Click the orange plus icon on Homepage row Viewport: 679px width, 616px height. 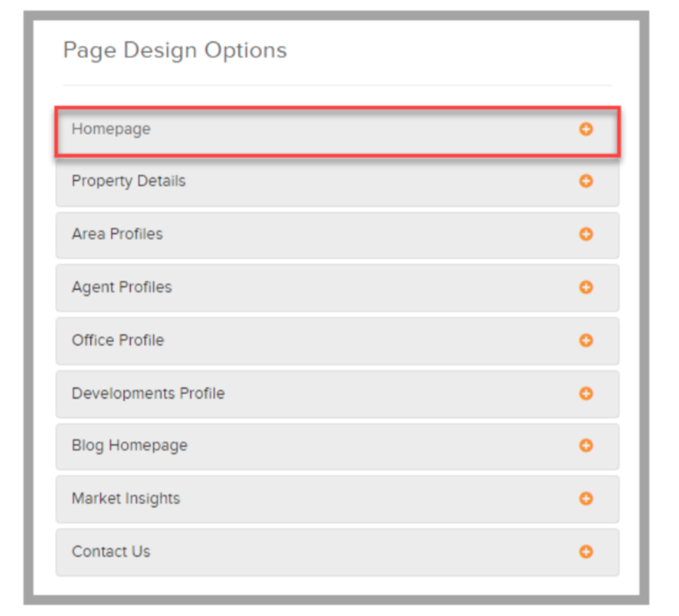click(x=586, y=129)
